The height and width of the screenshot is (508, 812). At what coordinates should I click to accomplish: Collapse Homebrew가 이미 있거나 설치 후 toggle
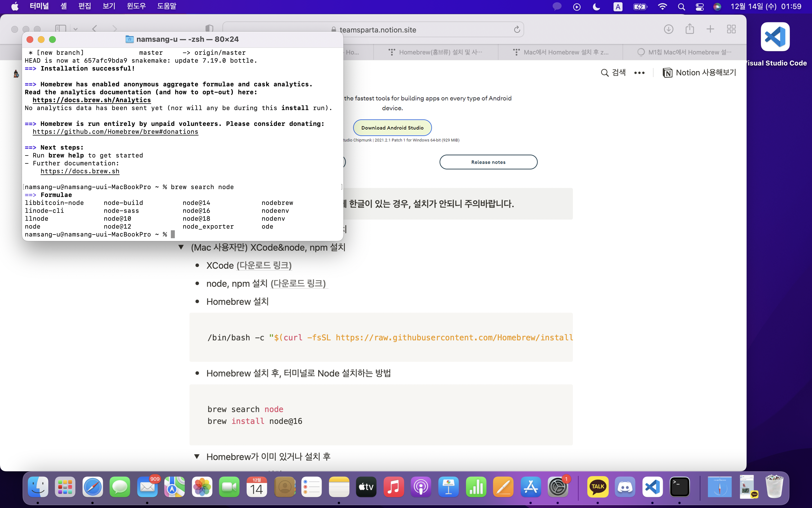point(197,457)
